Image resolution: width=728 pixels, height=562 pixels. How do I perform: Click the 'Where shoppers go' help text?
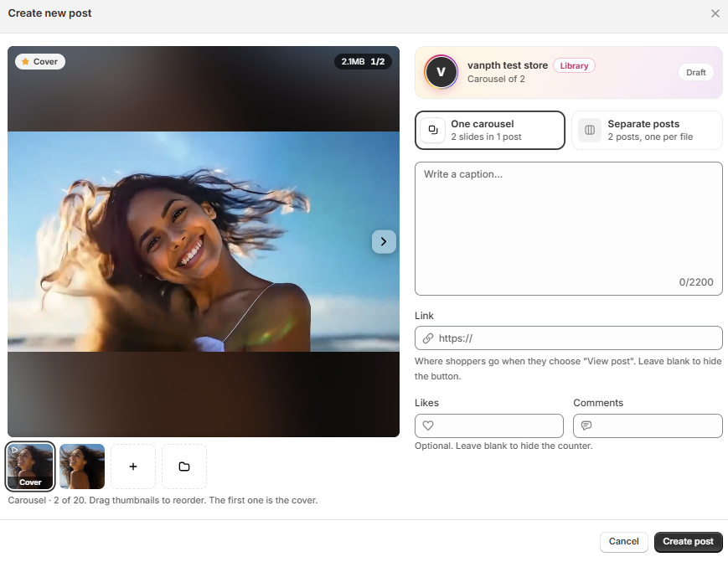(x=568, y=369)
